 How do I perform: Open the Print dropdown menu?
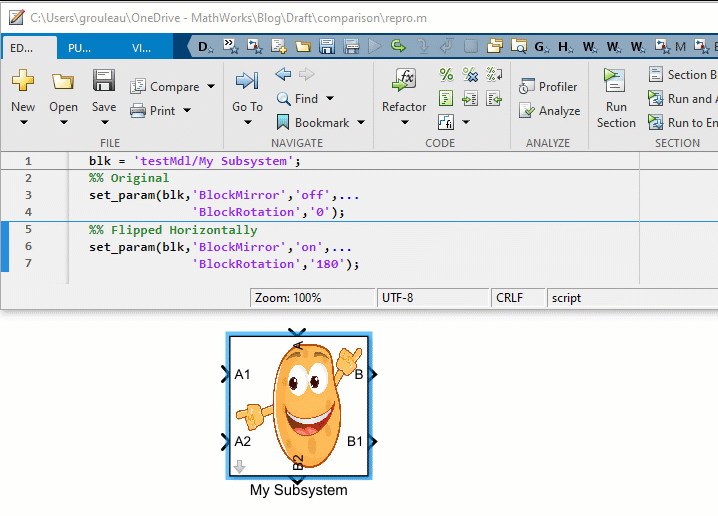pos(186,111)
